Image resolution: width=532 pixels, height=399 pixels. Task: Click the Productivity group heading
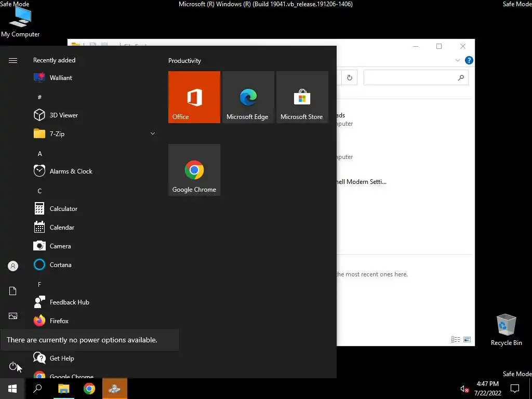click(x=184, y=61)
